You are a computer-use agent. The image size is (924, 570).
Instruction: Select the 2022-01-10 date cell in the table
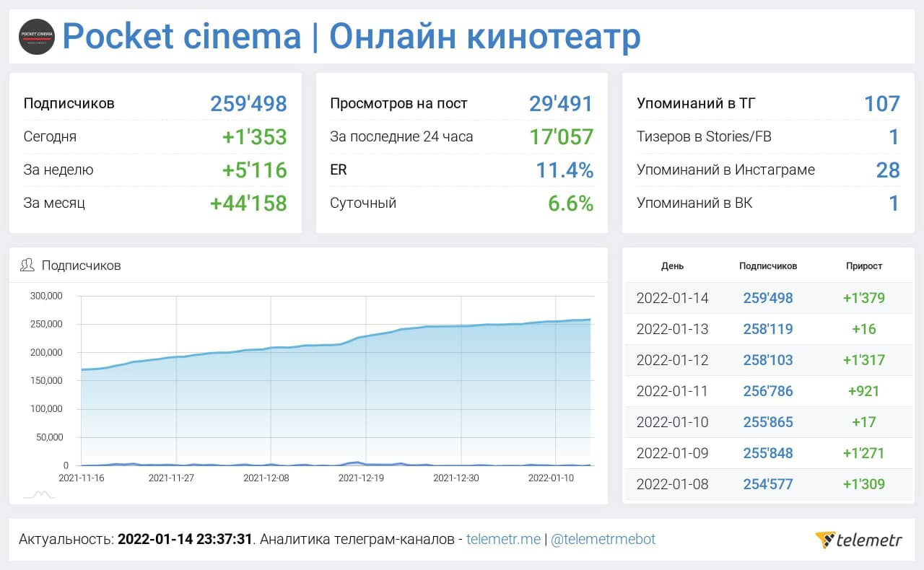pyautogui.click(x=673, y=422)
